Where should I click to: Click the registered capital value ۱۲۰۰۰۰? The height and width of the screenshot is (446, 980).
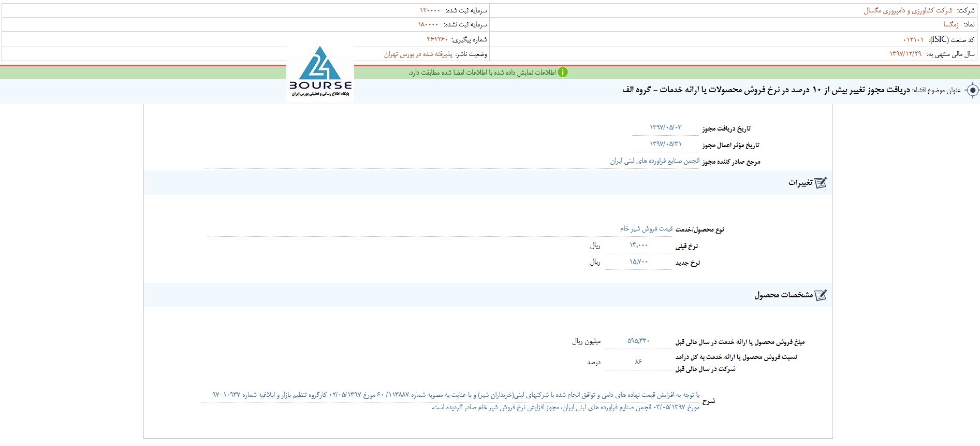tap(430, 10)
